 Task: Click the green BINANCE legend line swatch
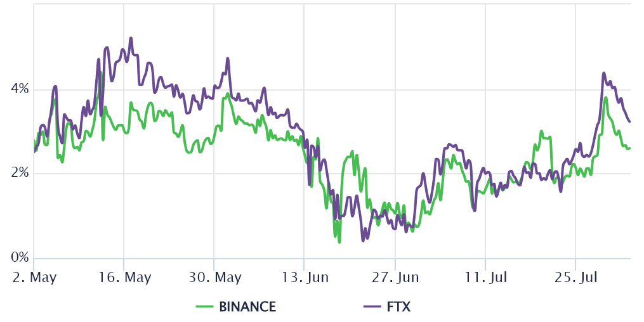[204, 307]
